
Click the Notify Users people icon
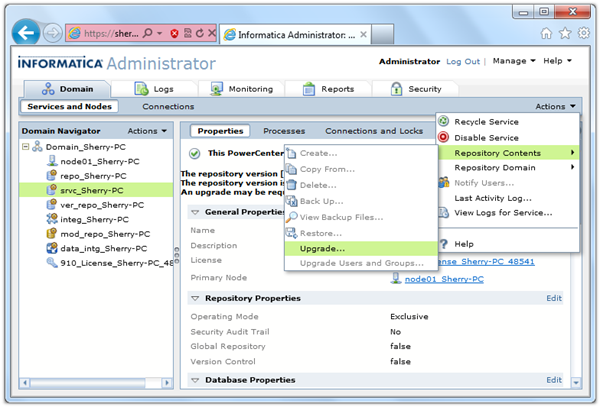pos(444,182)
